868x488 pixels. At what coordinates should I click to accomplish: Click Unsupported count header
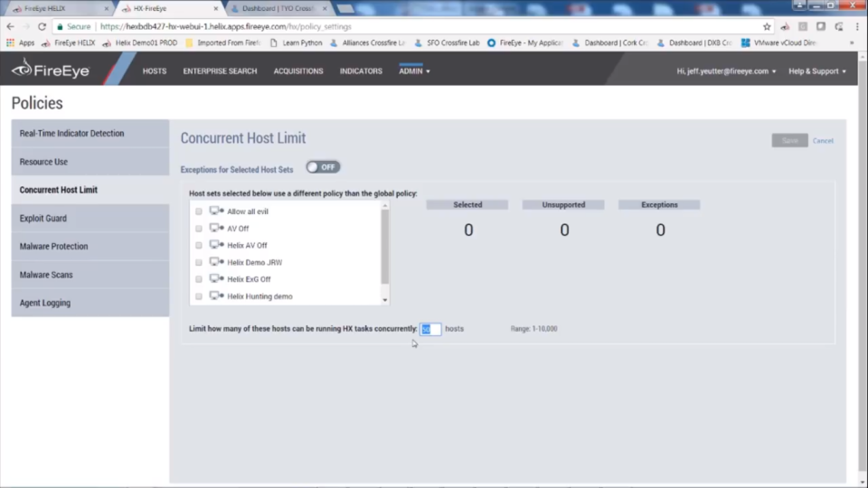[563, 205]
